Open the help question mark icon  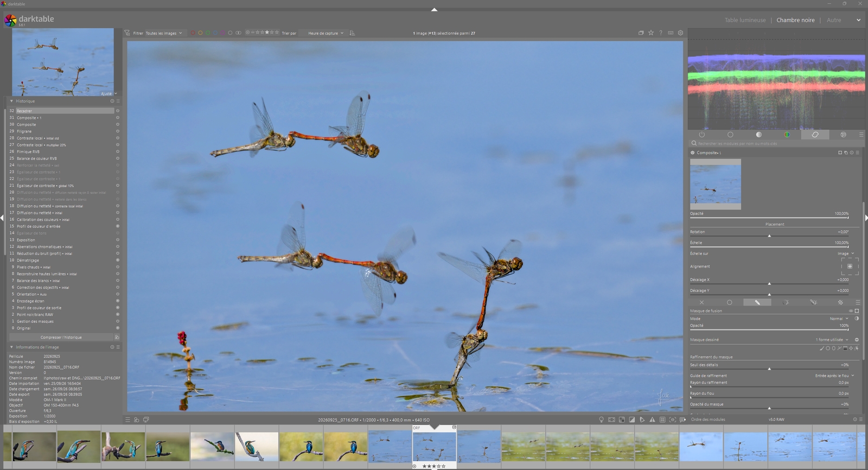point(661,33)
